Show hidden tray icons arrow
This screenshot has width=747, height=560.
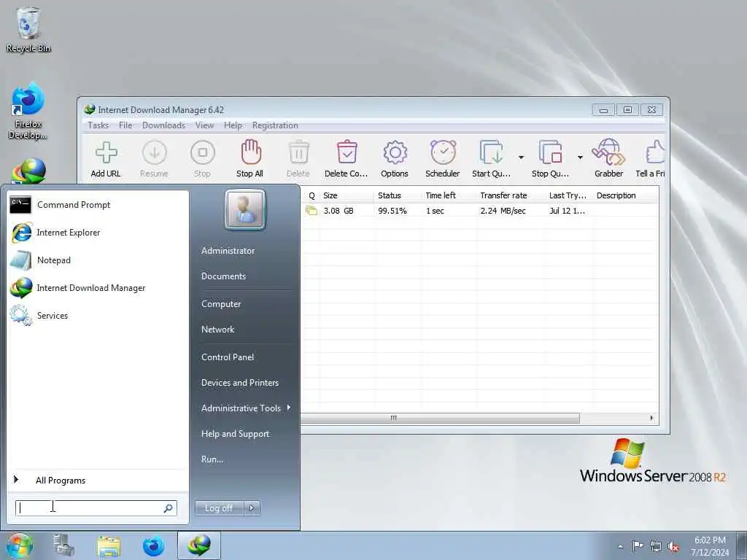pyautogui.click(x=620, y=546)
